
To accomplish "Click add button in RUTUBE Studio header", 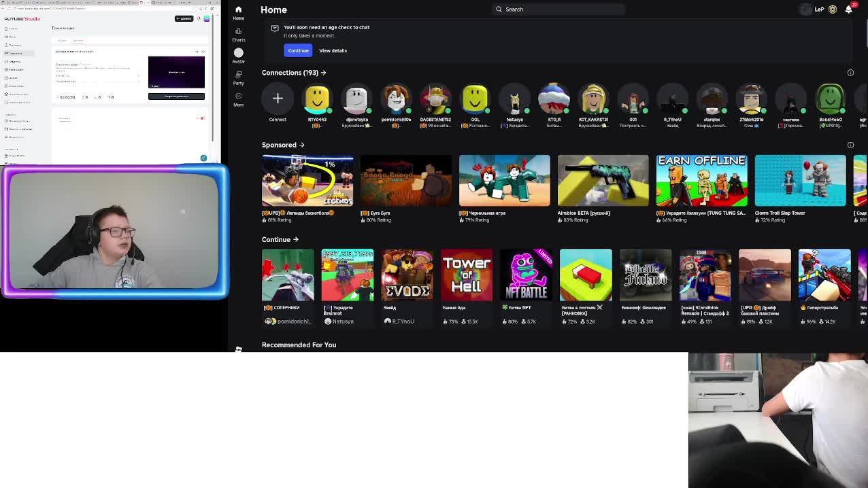I will tap(184, 18).
